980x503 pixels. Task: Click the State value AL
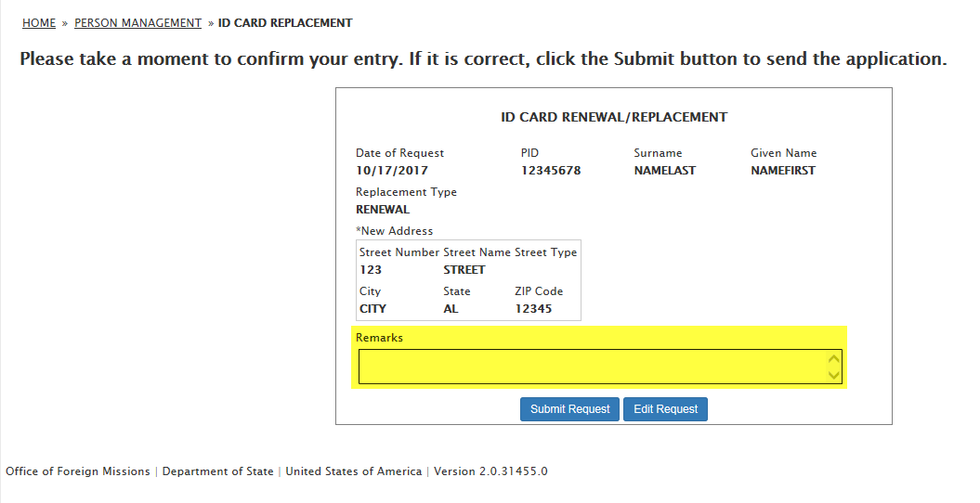451,309
